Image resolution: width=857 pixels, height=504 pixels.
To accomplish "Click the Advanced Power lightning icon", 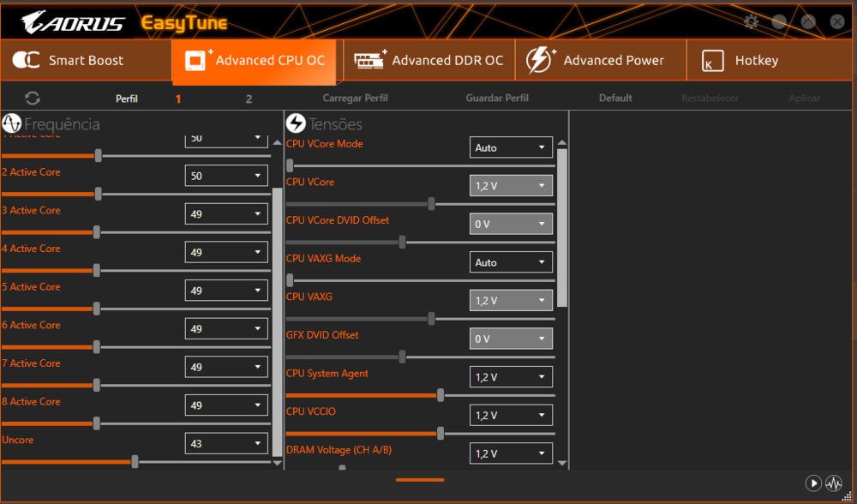I will point(540,61).
